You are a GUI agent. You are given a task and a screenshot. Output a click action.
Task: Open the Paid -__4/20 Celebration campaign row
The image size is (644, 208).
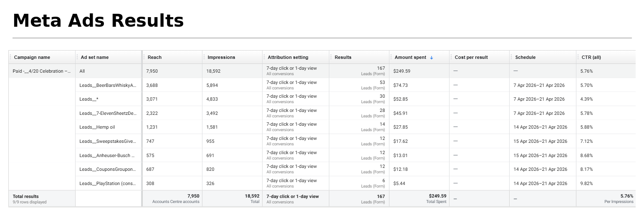point(42,71)
